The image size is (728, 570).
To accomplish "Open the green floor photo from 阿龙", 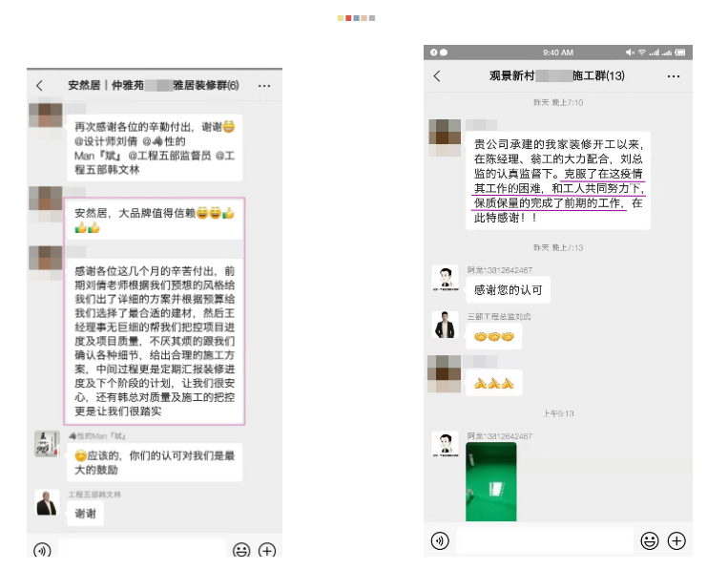I will pyautogui.click(x=491, y=482).
